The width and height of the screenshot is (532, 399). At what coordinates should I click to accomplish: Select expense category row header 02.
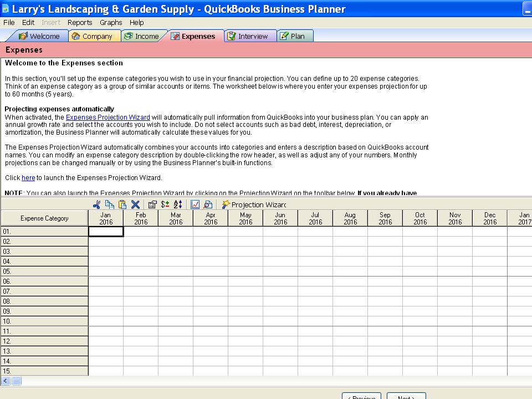(44, 242)
